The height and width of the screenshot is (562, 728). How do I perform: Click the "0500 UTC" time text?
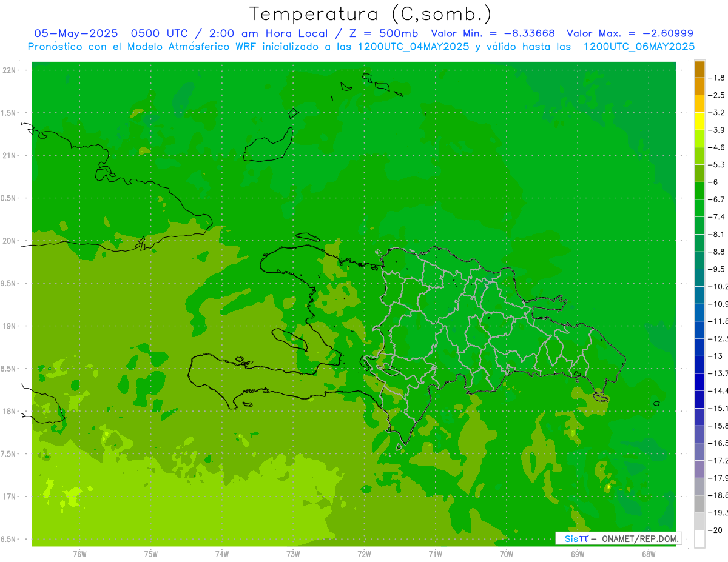pyautogui.click(x=160, y=33)
